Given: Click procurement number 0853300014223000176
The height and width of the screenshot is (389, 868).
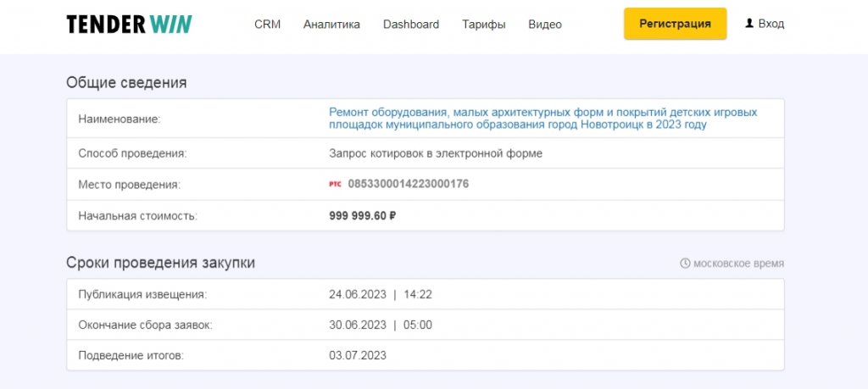Looking at the screenshot, I should 408,184.
